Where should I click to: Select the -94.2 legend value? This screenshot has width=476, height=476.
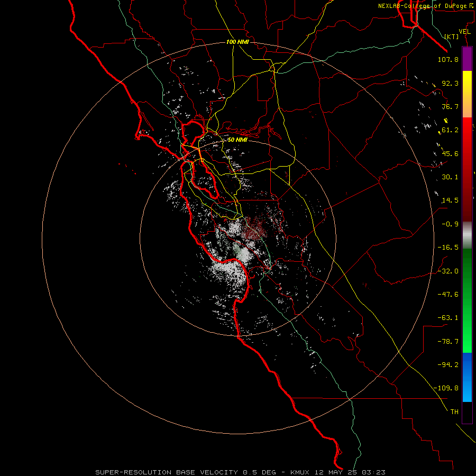click(x=448, y=365)
